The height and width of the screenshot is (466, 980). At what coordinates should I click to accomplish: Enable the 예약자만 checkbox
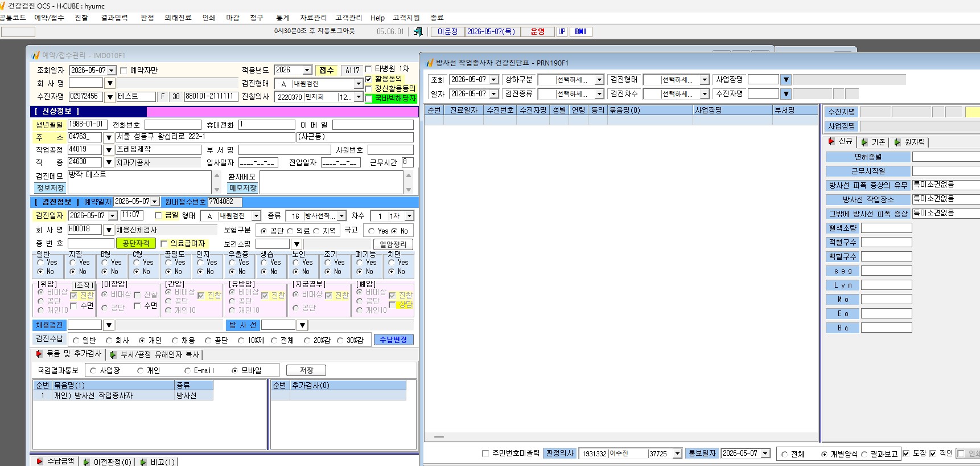(x=123, y=71)
